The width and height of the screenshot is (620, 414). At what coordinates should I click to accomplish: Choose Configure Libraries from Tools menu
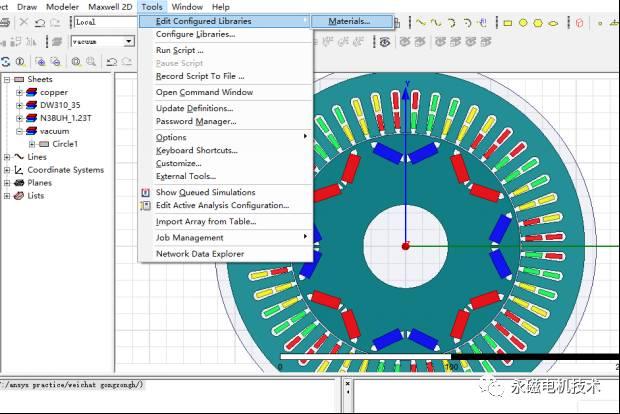pos(195,34)
